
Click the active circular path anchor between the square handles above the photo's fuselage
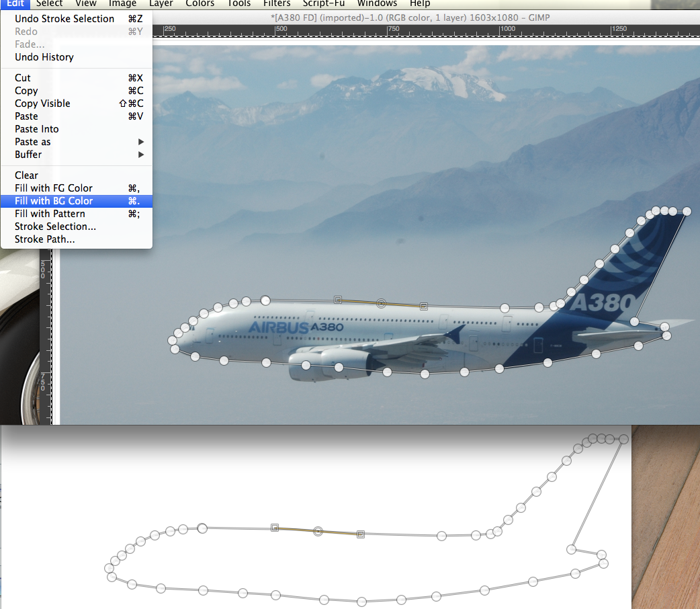click(381, 303)
